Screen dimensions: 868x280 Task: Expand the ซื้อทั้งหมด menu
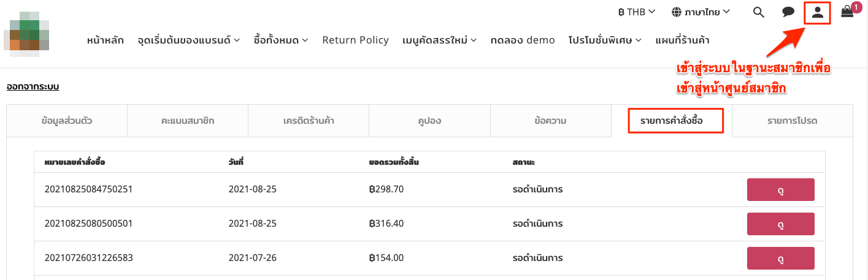pyautogui.click(x=280, y=40)
